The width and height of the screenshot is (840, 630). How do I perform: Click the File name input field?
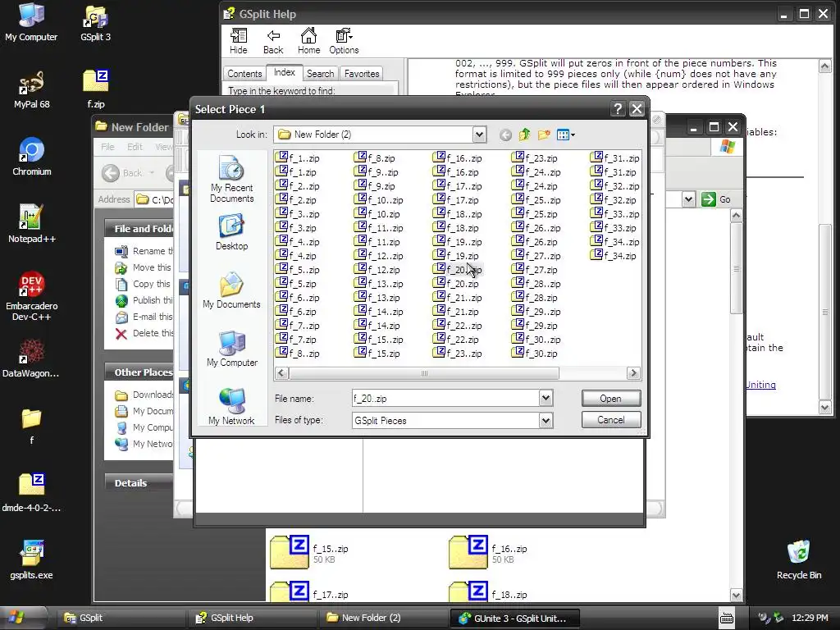pos(445,398)
